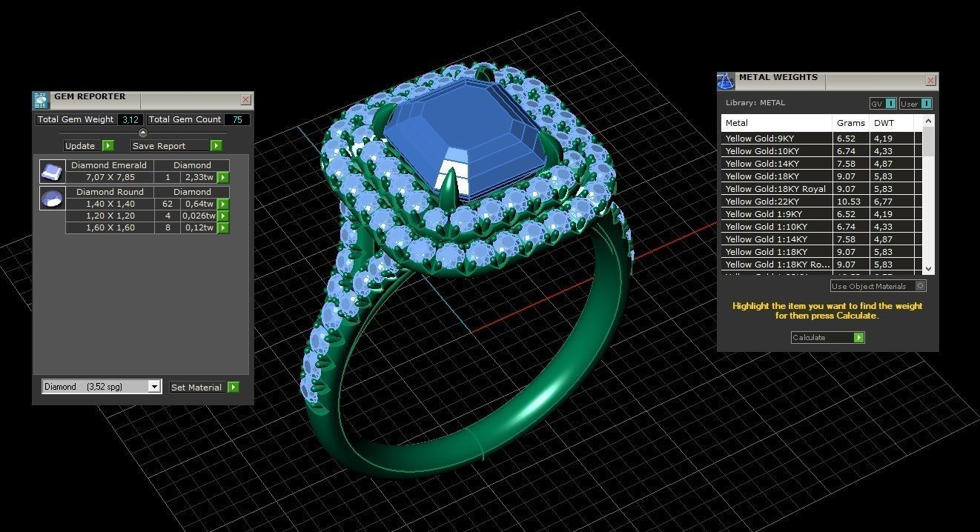Click the Metal Weights panel icon

point(726,80)
